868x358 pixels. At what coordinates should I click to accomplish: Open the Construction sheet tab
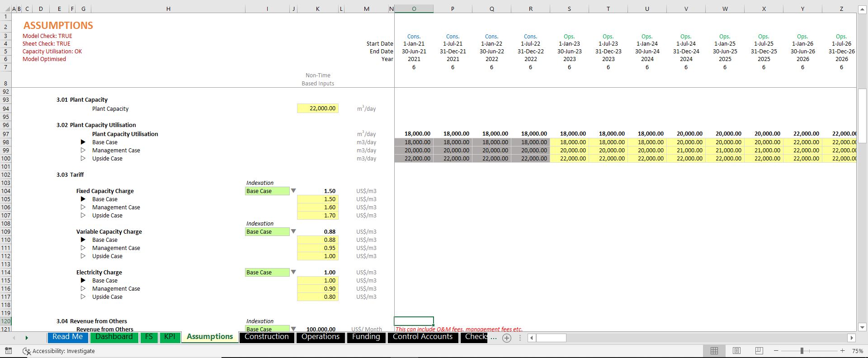click(267, 337)
